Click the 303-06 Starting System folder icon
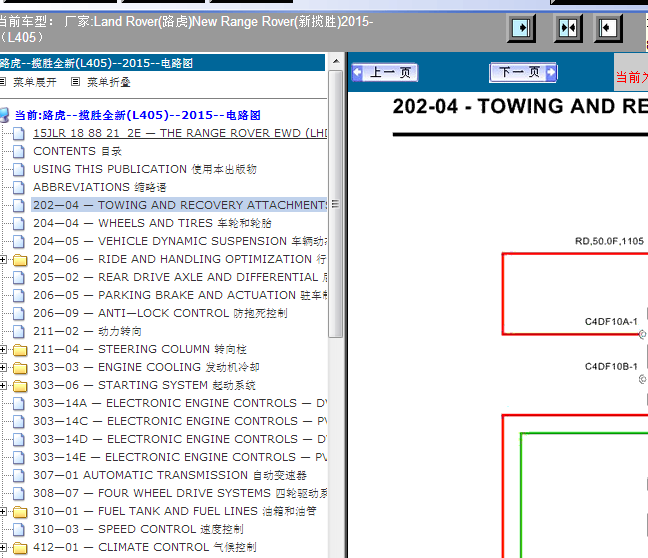This screenshot has width=648, height=558. 20,386
